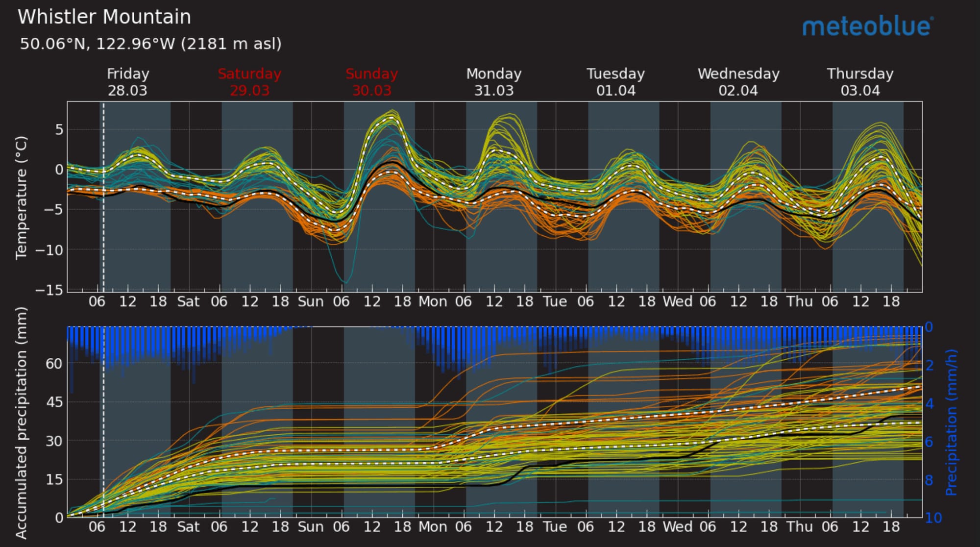Select the Friday 28.03 day header
Viewport: 980px width, 547px height.
coord(128,82)
